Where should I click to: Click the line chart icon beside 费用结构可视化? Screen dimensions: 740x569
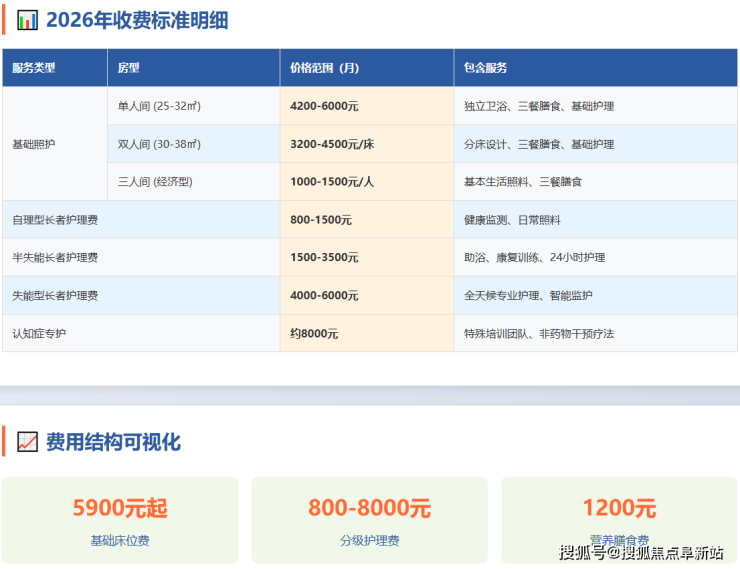[27, 442]
